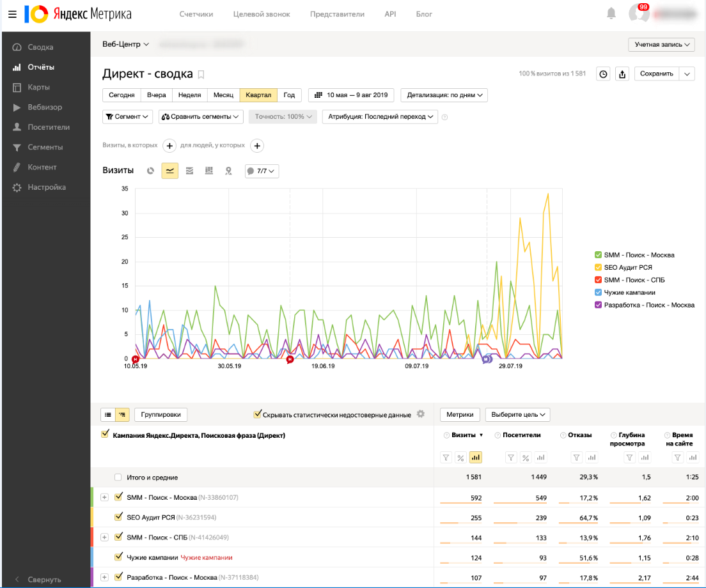Uncheck Скрывать статистически недостоверные данные

point(258,415)
